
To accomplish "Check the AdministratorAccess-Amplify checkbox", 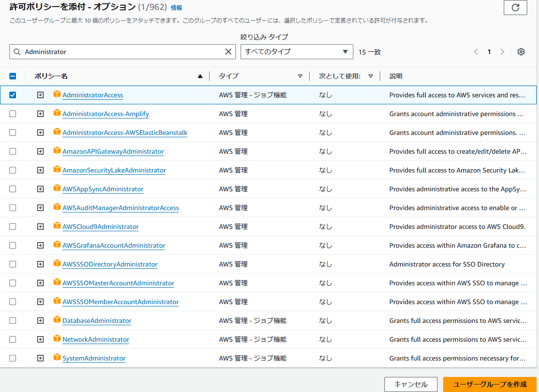I will click(13, 114).
